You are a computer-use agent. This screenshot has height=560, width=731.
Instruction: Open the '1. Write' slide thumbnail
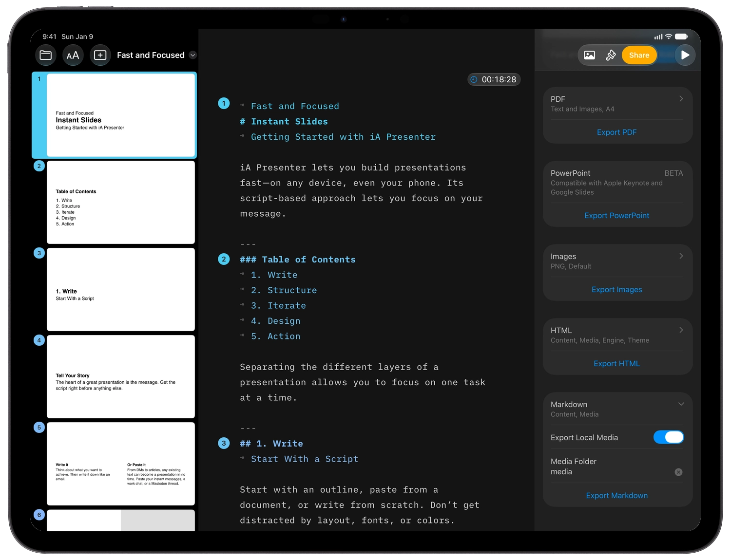point(121,289)
